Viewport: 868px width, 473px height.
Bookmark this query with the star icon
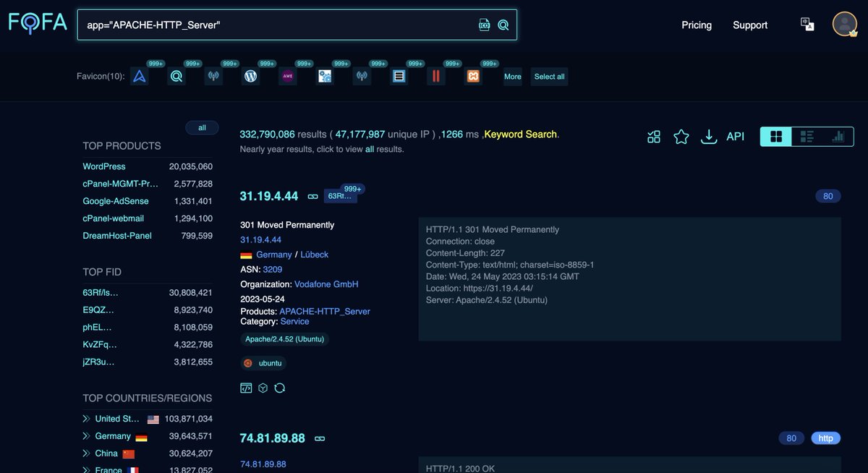click(x=681, y=137)
